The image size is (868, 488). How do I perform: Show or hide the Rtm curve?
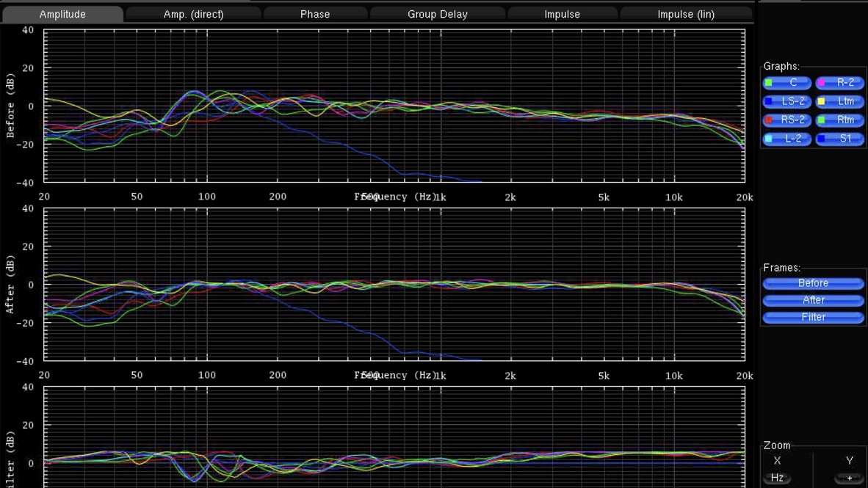[839, 120]
